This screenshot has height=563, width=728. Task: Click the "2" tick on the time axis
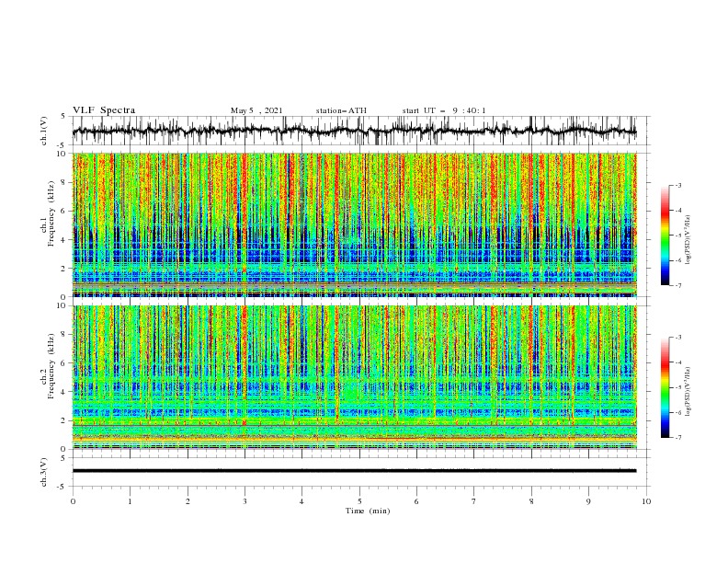[188, 501]
